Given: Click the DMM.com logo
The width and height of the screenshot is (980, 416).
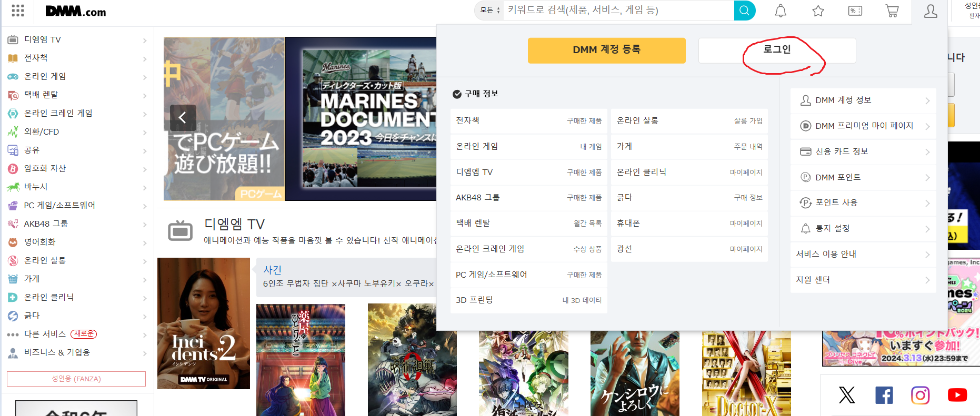Looking at the screenshot, I should [x=76, y=11].
